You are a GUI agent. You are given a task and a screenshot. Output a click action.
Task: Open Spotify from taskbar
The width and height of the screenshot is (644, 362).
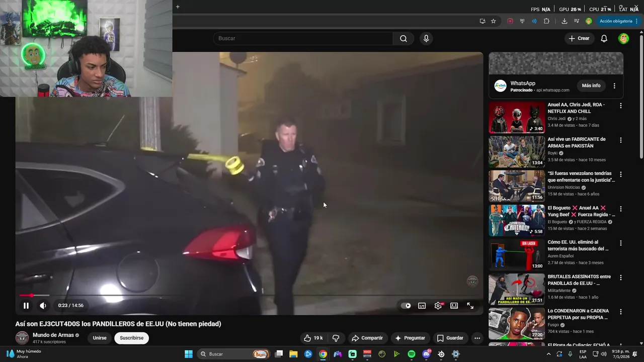(412, 354)
